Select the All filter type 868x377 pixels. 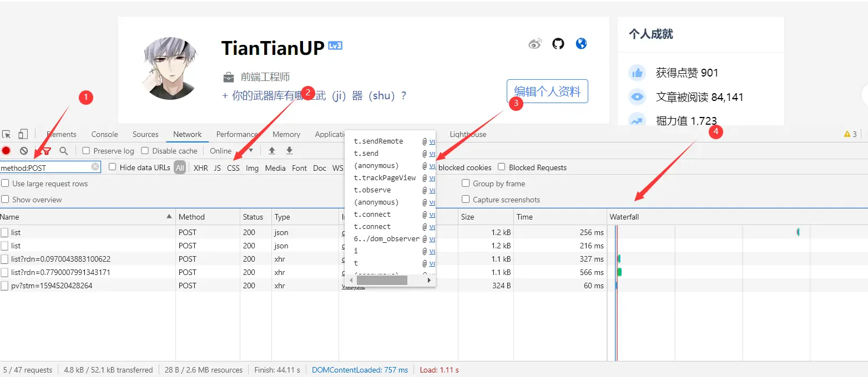180,167
